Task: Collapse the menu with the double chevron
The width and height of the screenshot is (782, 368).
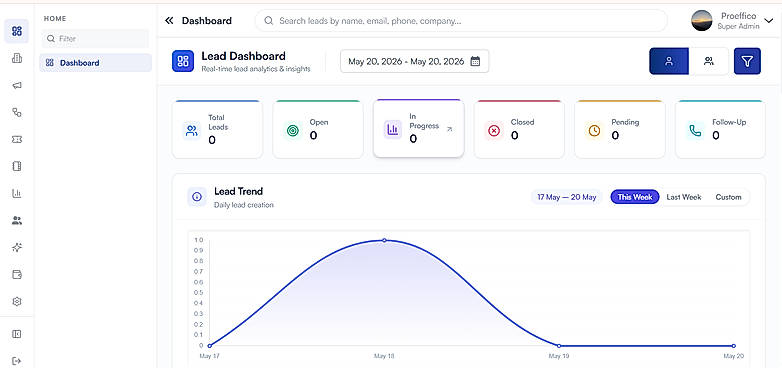Action: (169, 20)
